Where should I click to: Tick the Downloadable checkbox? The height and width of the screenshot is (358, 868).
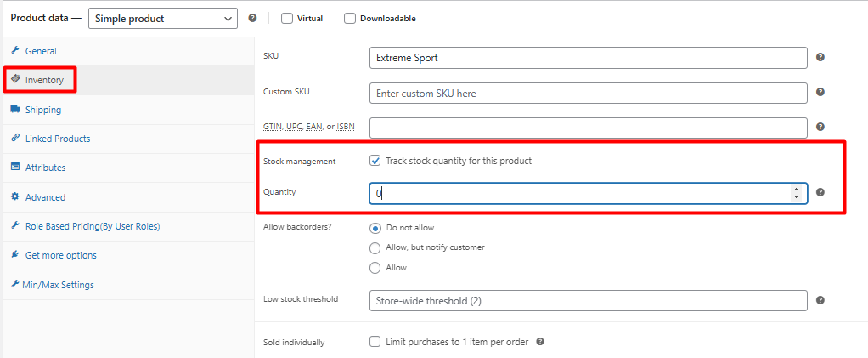click(x=349, y=19)
